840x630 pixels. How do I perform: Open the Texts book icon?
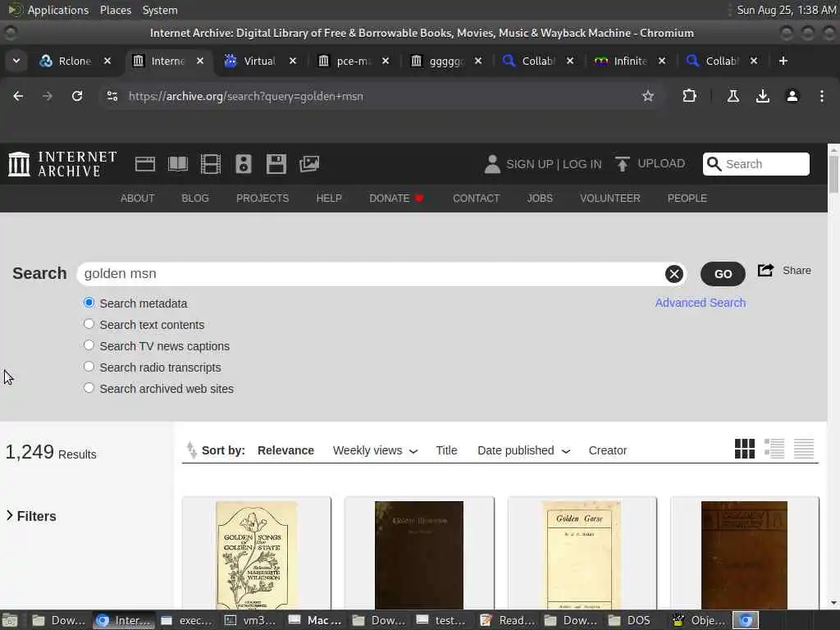pyautogui.click(x=178, y=164)
